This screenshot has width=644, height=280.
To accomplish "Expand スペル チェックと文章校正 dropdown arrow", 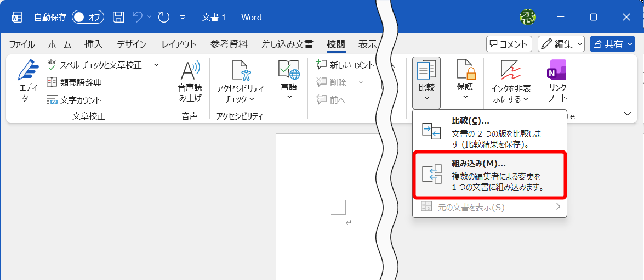I will pos(157,65).
